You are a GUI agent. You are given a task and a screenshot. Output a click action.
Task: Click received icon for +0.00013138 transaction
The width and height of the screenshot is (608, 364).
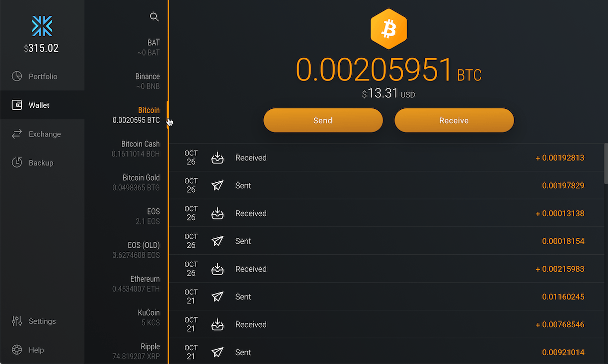(x=218, y=214)
